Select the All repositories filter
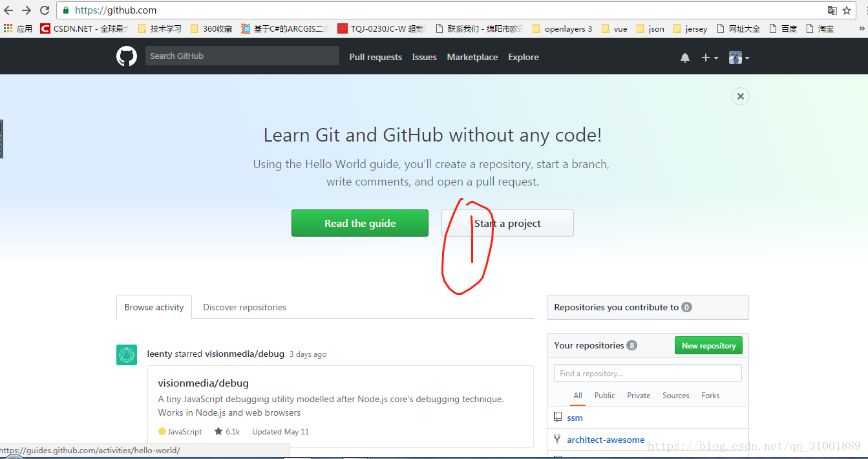This screenshot has height=459, width=868. (578, 396)
